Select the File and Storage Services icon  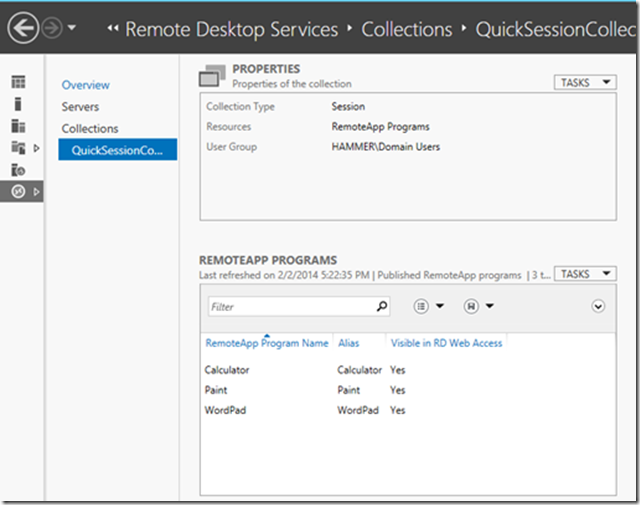(x=18, y=148)
